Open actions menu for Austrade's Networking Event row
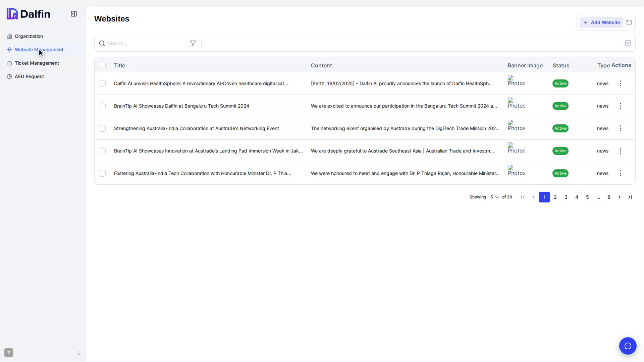Image resolution: width=644 pixels, height=362 pixels. tap(621, 128)
